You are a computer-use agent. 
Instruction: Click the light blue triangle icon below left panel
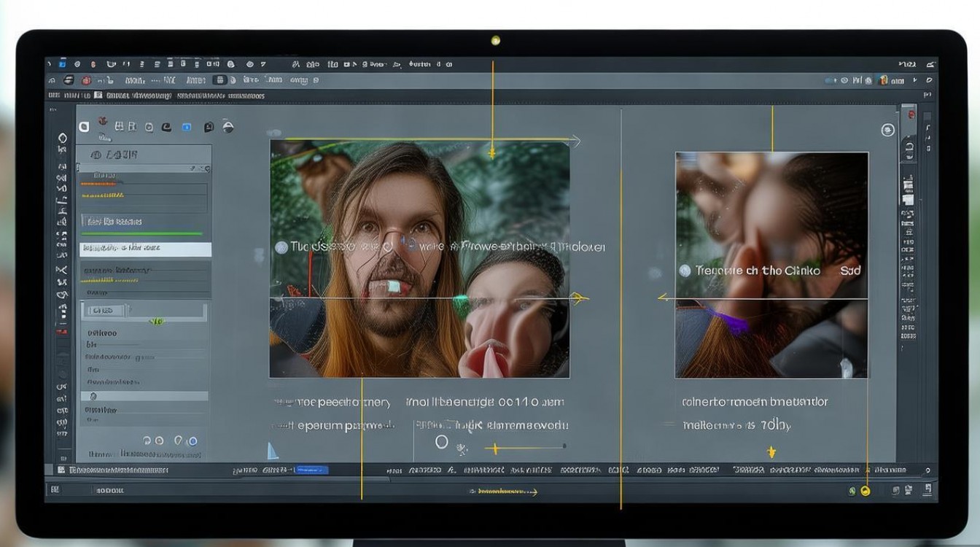[273, 451]
